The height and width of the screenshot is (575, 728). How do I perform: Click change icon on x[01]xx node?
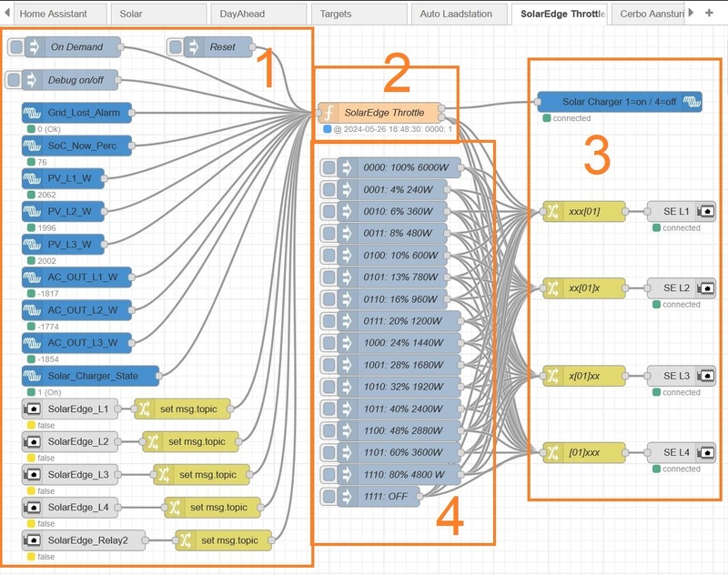(552, 376)
